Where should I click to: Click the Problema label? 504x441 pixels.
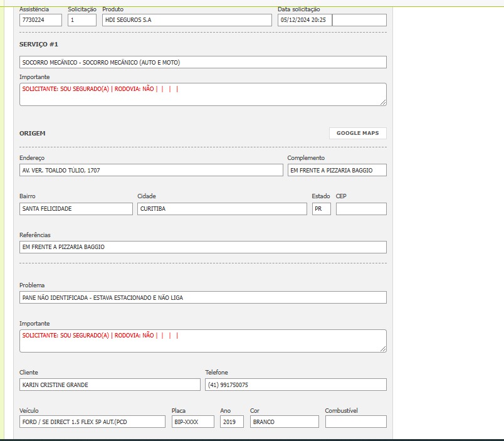32,285
